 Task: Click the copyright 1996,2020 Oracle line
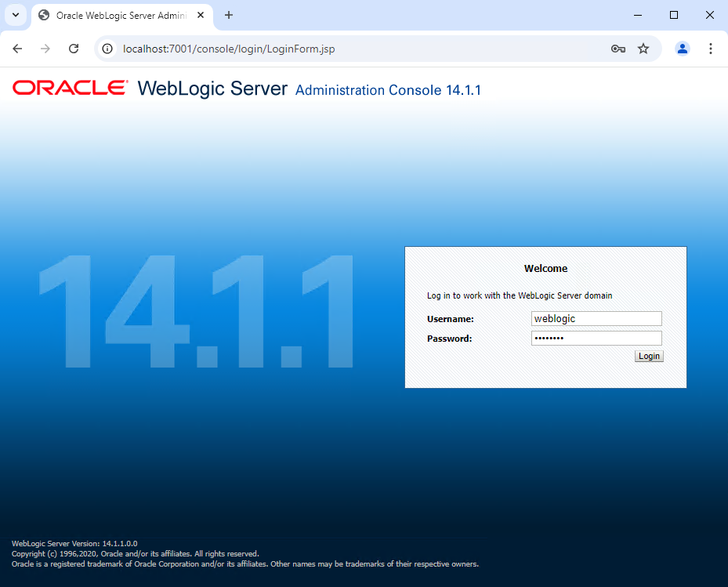coord(135,553)
